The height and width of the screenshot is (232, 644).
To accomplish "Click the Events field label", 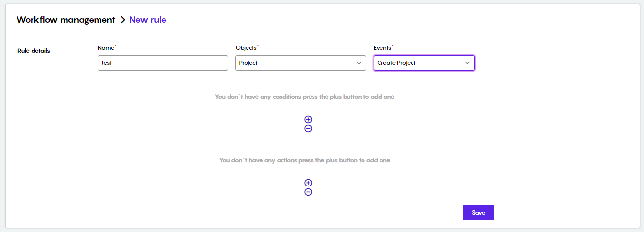I will (x=382, y=48).
